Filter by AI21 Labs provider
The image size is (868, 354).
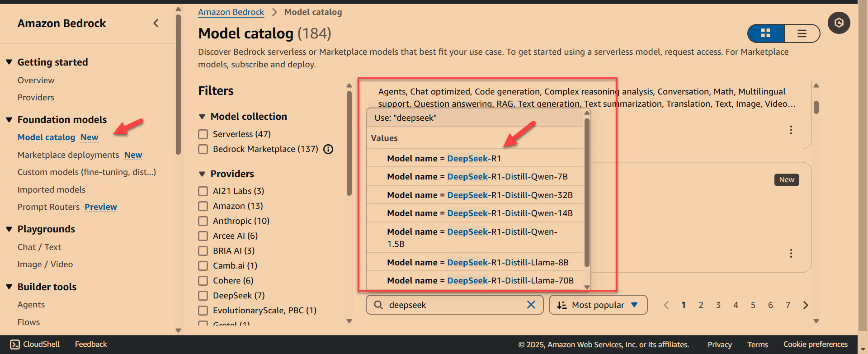pyautogui.click(x=203, y=191)
